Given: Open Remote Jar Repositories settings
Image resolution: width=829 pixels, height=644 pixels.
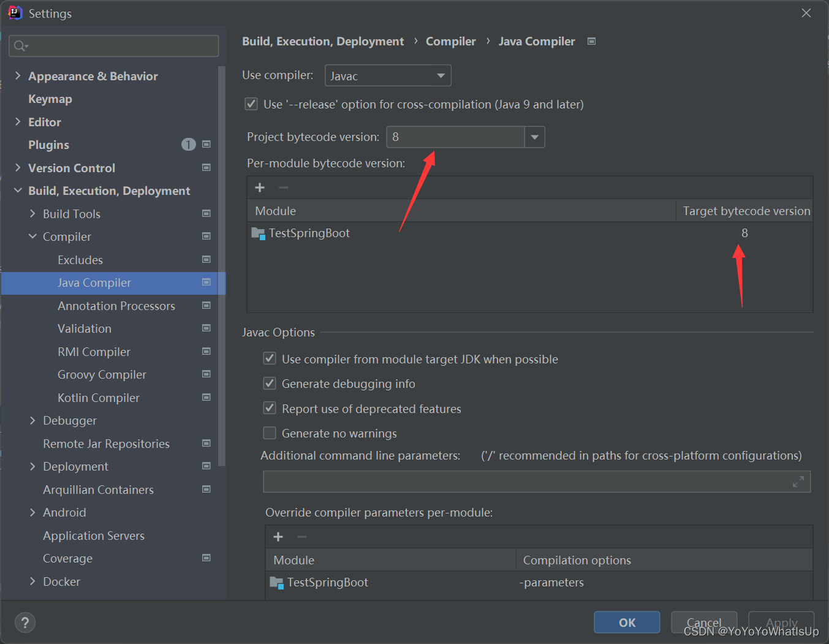Looking at the screenshot, I should [x=106, y=444].
